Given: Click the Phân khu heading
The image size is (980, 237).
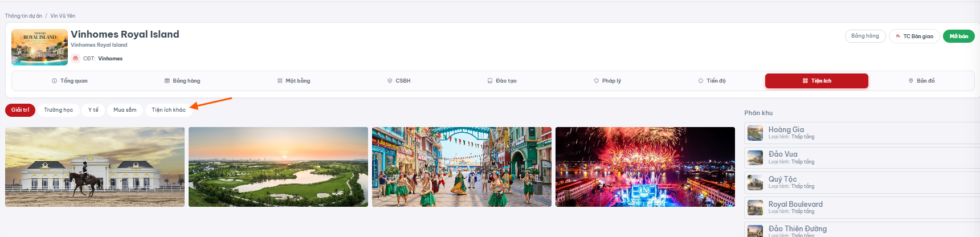Looking at the screenshot, I should (x=758, y=113).
